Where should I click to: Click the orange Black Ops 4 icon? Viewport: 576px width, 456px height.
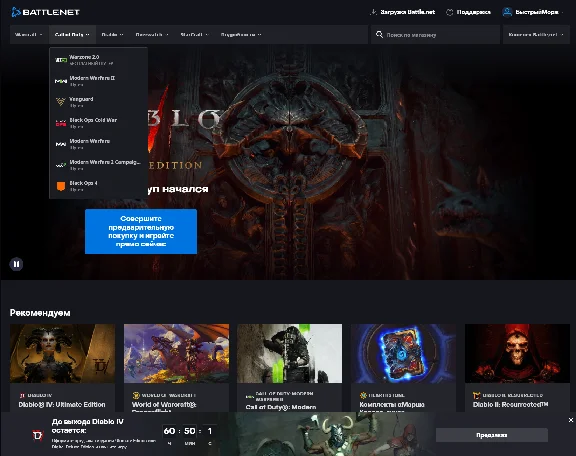point(61,186)
